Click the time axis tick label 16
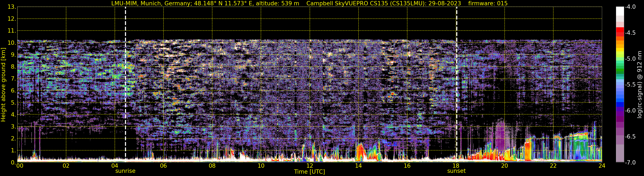This screenshot has width=644, height=176. (407, 166)
